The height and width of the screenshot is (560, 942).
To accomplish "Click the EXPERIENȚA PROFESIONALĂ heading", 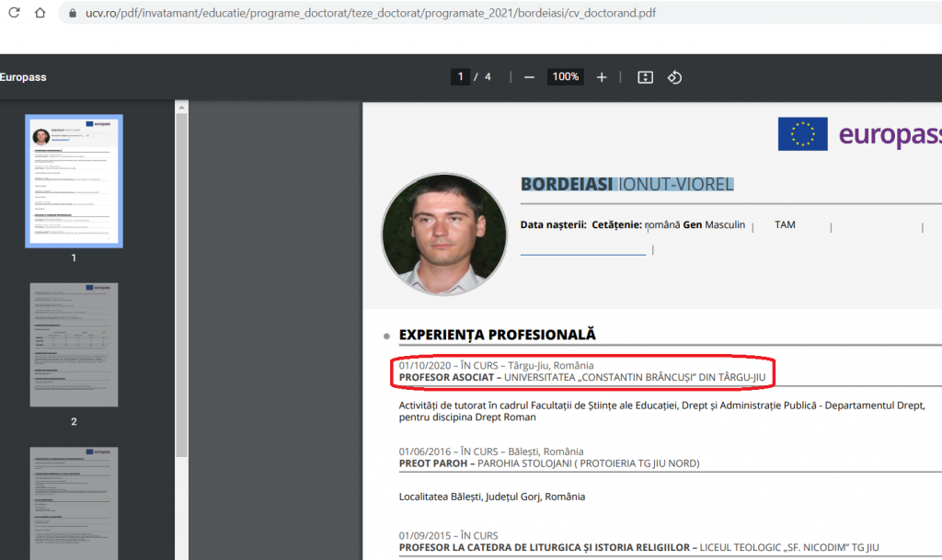I will point(498,335).
